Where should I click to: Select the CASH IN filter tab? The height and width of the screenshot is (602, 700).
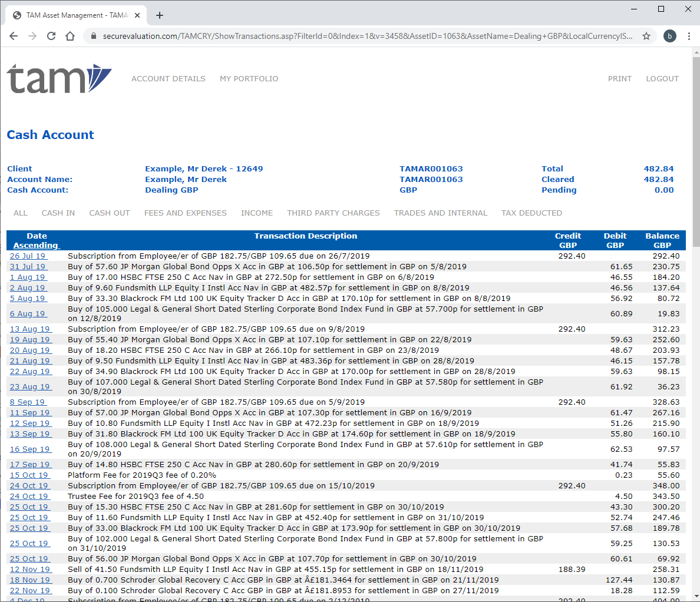58,213
